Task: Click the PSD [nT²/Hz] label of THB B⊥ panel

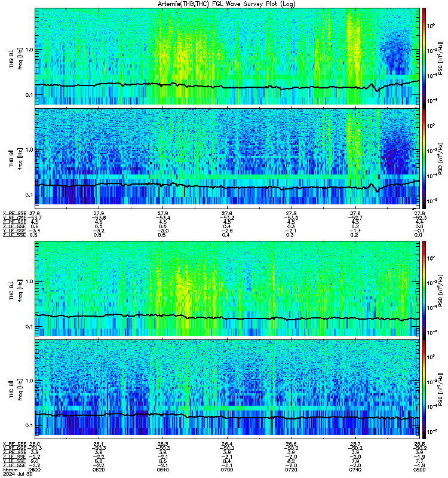Action: pyautogui.click(x=440, y=58)
